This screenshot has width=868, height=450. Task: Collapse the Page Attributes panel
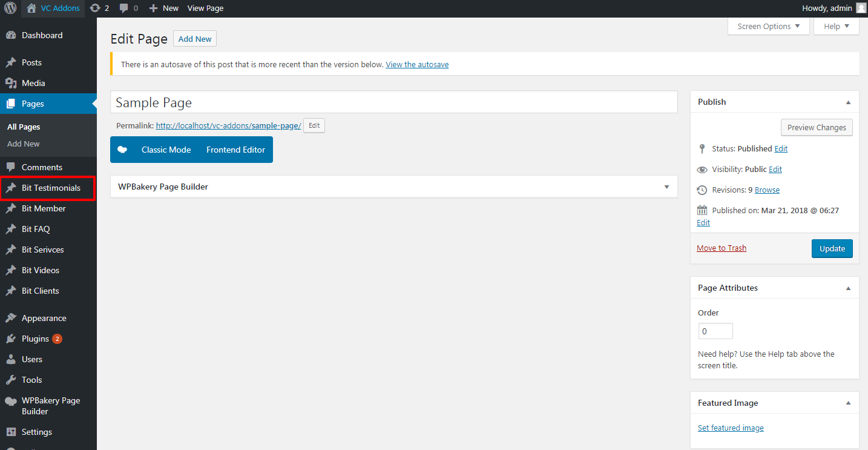tap(848, 288)
